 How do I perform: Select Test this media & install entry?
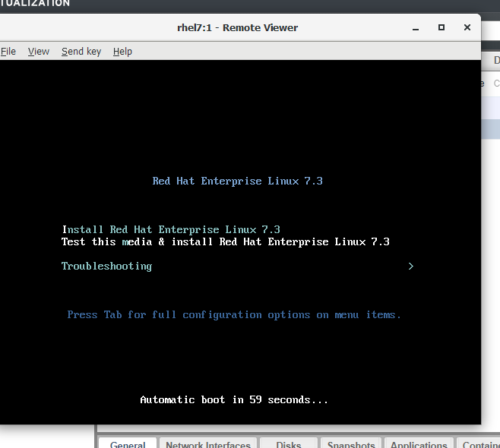point(226,241)
